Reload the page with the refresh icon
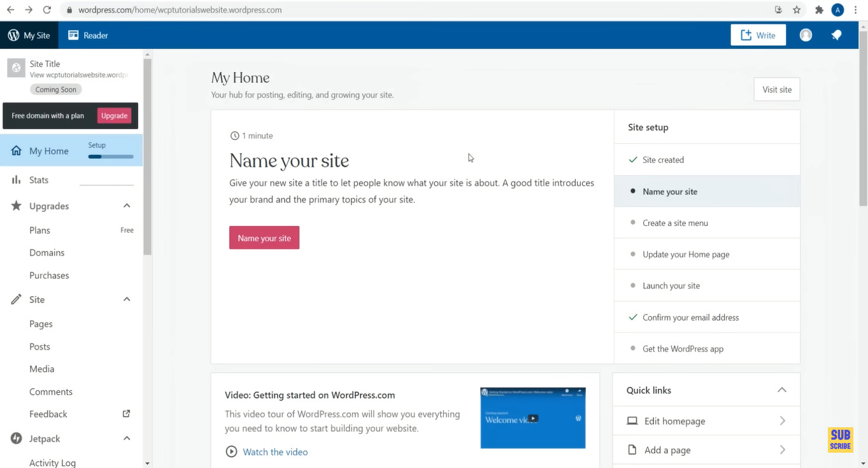This screenshot has height=468, width=868. tap(46, 10)
